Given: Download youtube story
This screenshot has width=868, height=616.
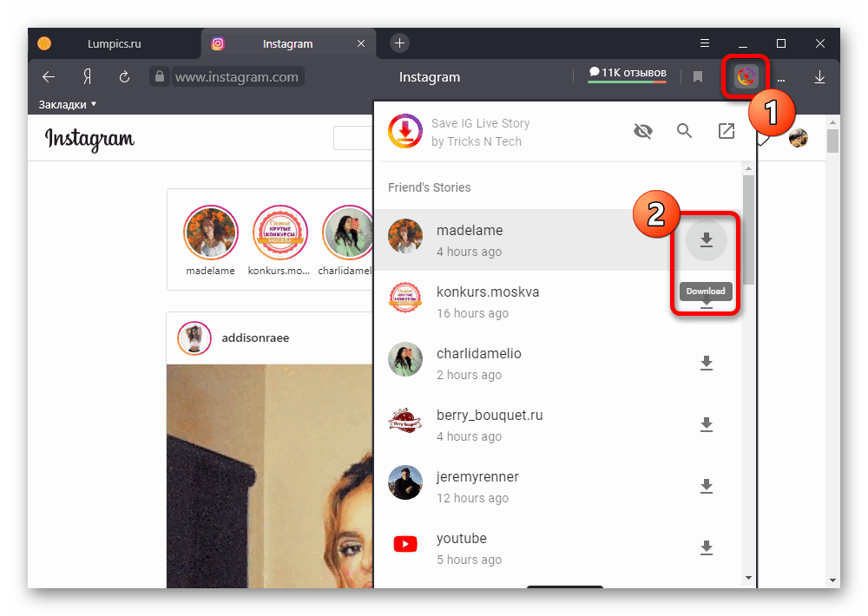Looking at the screenshot, I should (707, 547).
